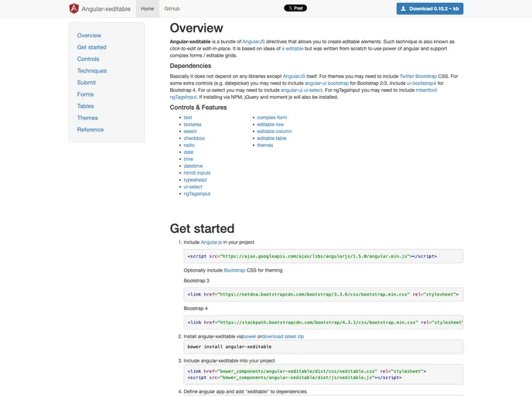Viewport: 532px width, 396px height.
Task: Click the ngTagsInput list link
Action: click(x=196, y=194)
